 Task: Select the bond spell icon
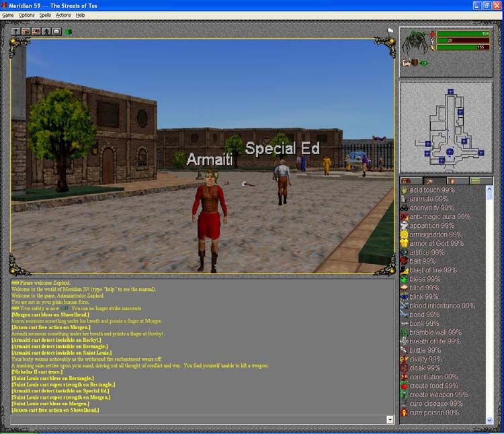point(404,314)
